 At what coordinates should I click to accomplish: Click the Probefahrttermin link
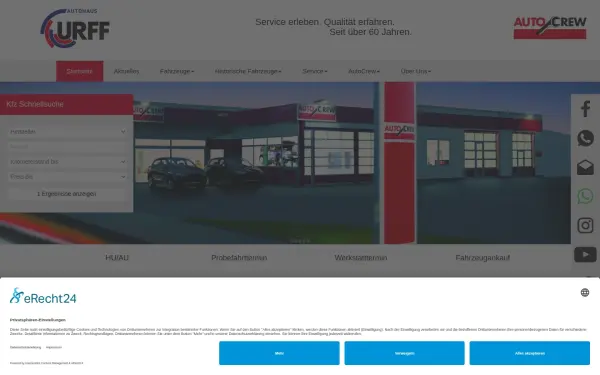point(239,258)
